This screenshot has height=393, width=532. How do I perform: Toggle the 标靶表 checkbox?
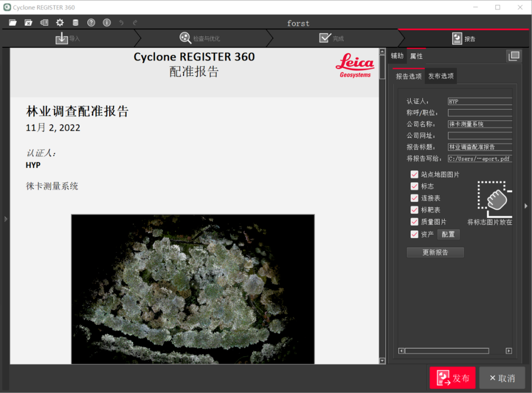[x=414, y=210]
